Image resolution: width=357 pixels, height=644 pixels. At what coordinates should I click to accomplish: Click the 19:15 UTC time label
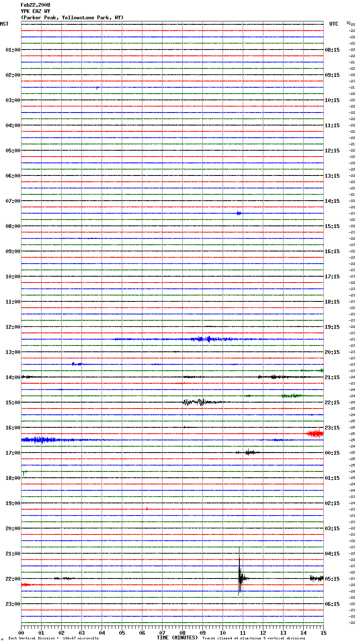(x=332, y=327)
